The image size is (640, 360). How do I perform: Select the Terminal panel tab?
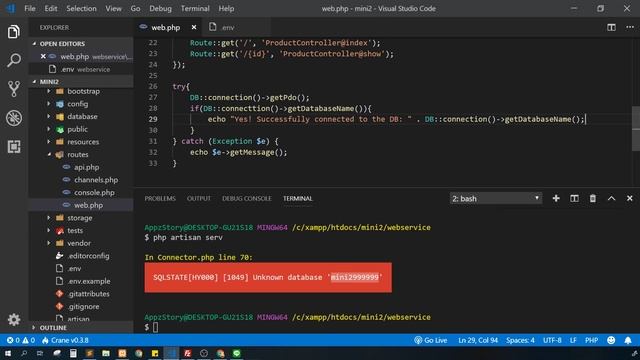298,198
